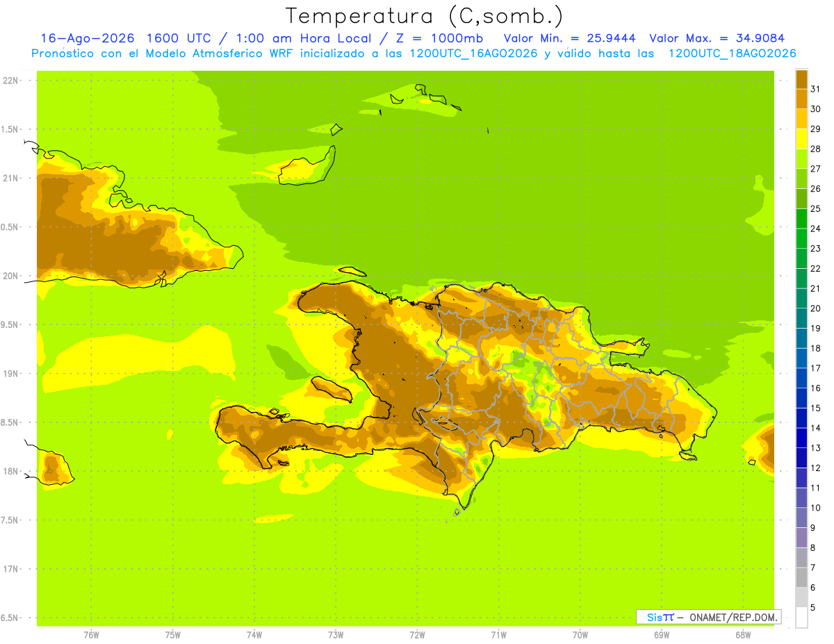This screenshot has height=644, width=834.
Task: Click the valid-until stamp '1200UTC_18AGO2026'
Action: 732,53
